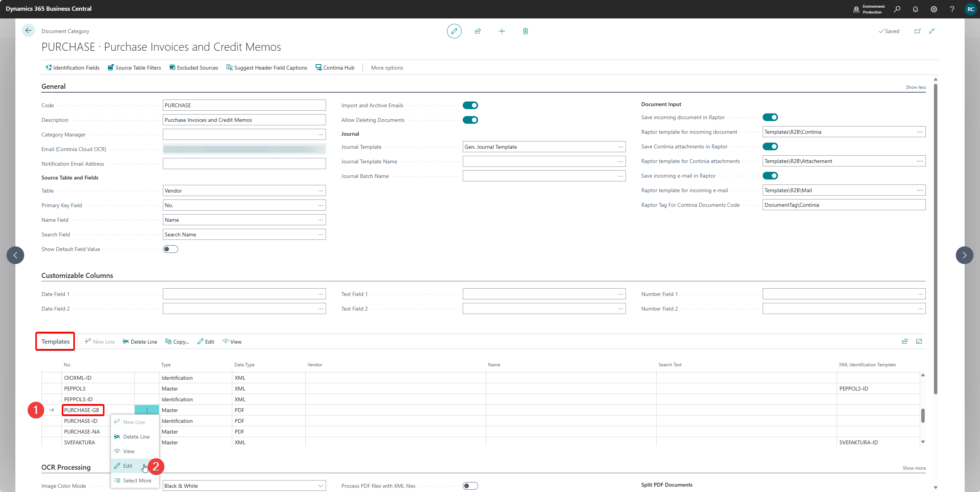Choose Edit in the context menu
The image size is (980, 492).
tap(128, 466)
